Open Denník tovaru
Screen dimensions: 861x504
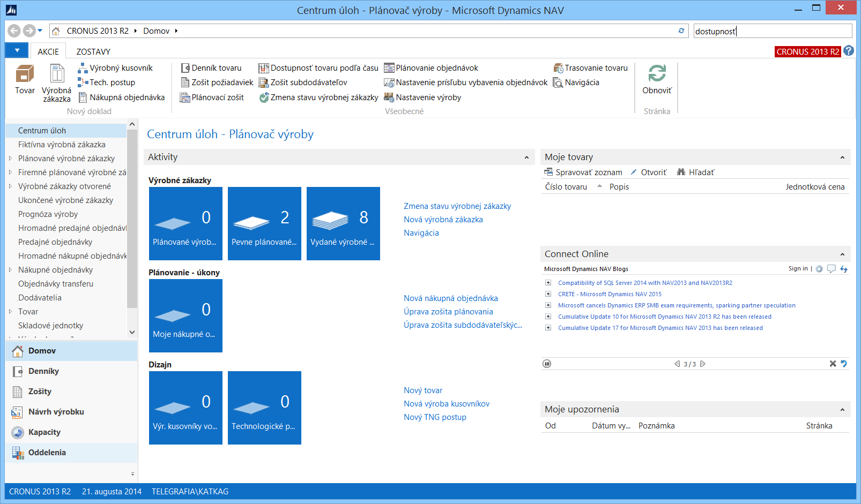[x=211, y=68]
